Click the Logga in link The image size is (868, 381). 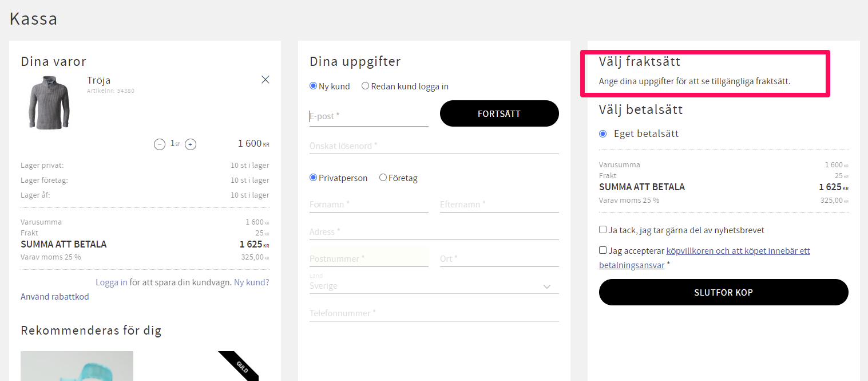tap(112, 282)
